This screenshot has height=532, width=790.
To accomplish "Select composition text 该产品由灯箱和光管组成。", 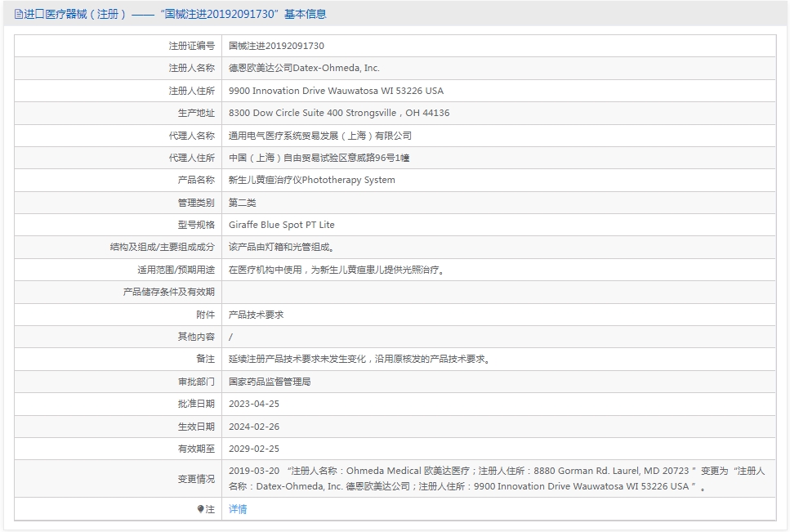I will pos(281,247).
